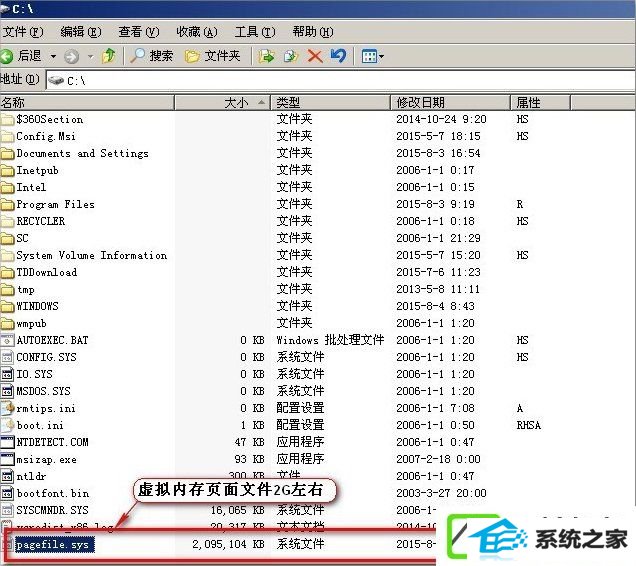Open the 文件(F) menu
This screenshot has height=566, width=636.
pyautogui.click(x=23, y=31)
